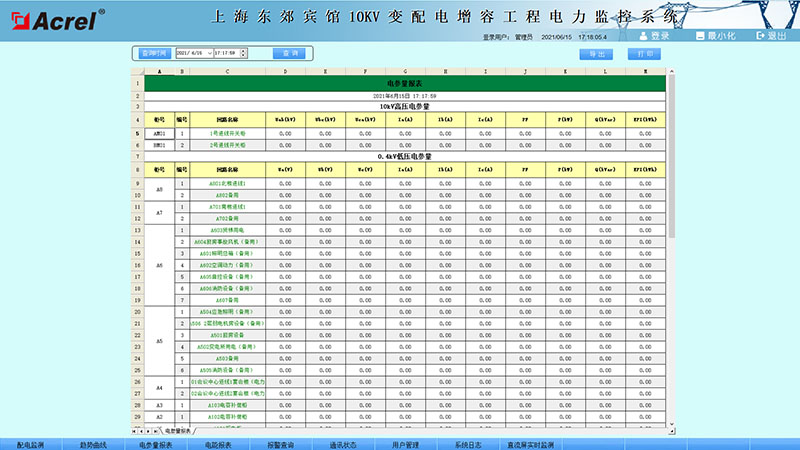800x450 pixels.
Task: Open 报警查询 alarm query tab
Action: 280,443
